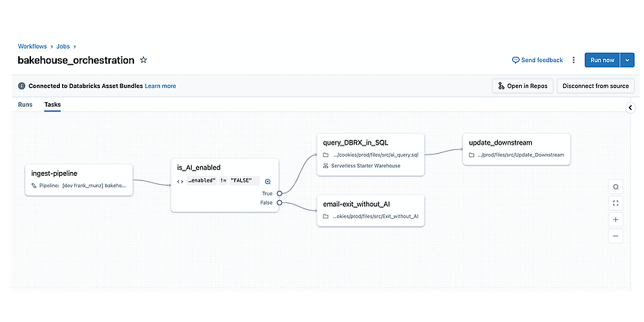Click the != operator in condition
644x322 pixels.
pos(223,181)
